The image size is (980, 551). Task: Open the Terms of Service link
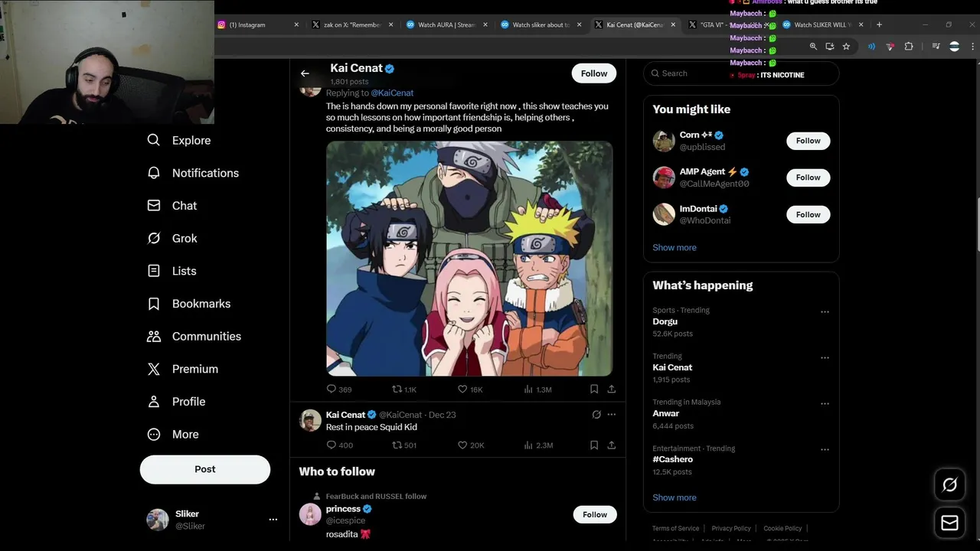click(675, 528)
